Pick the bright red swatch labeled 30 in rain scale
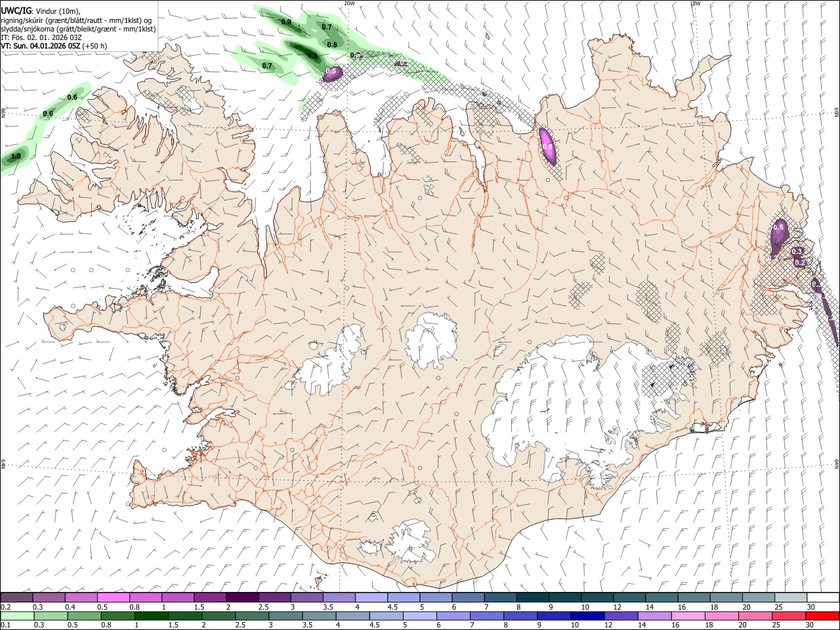Image resolution: width=840 pixels, height=630 pixels. coord(822,616)
